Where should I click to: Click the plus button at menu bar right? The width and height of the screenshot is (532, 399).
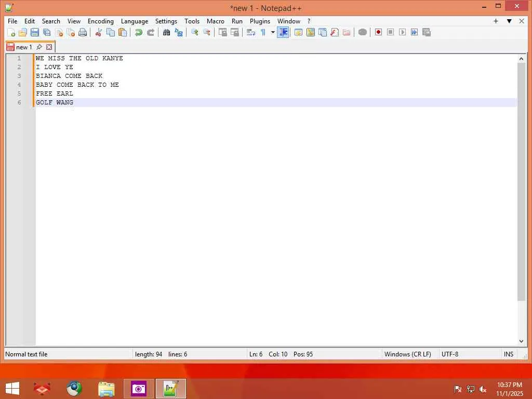pos(496,21)
